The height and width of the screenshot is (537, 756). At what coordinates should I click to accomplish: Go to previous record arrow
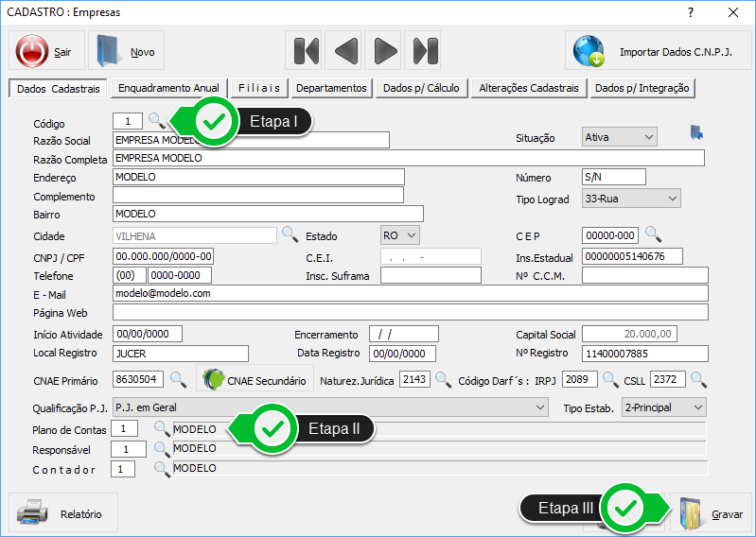coord(344,50)
